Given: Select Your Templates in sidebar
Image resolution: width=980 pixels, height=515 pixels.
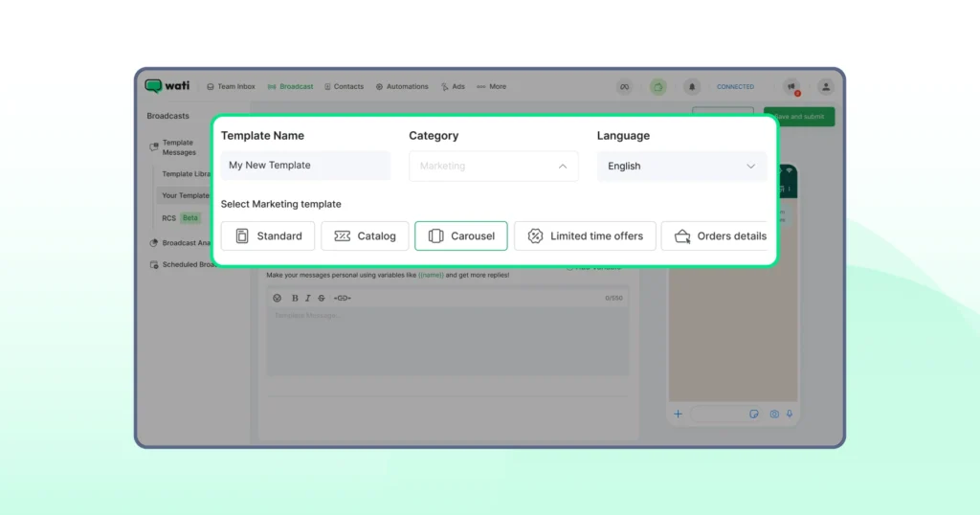Looking at the screenshot, I should (185, 195).
